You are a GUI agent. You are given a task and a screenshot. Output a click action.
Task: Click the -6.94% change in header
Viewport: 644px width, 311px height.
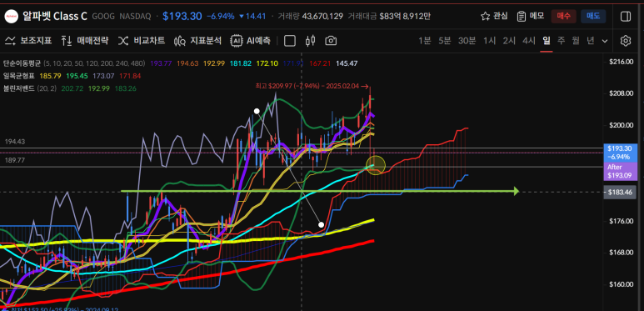(x=221, y=17)
